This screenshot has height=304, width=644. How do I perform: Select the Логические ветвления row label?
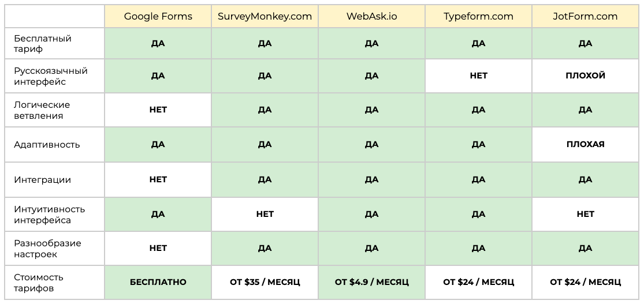(x=42, y=110)
